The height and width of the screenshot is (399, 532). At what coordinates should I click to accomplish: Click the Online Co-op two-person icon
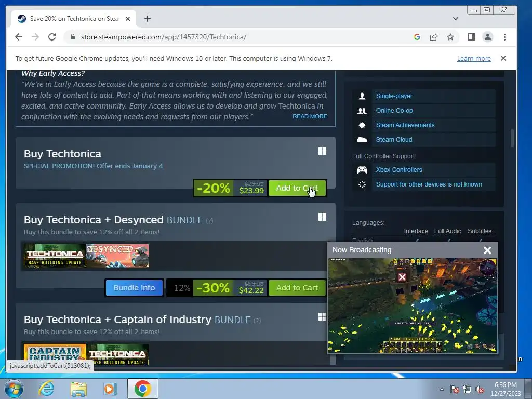(x=362, y=111)
